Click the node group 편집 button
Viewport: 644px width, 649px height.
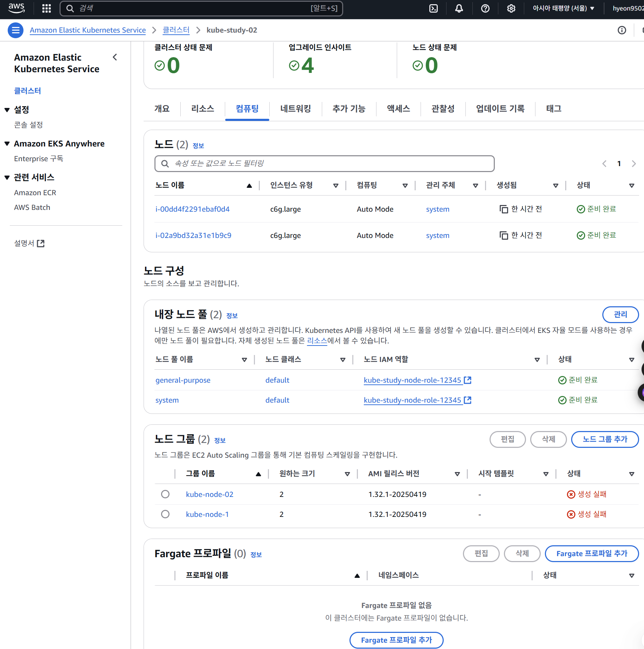[x=508, y=439]
